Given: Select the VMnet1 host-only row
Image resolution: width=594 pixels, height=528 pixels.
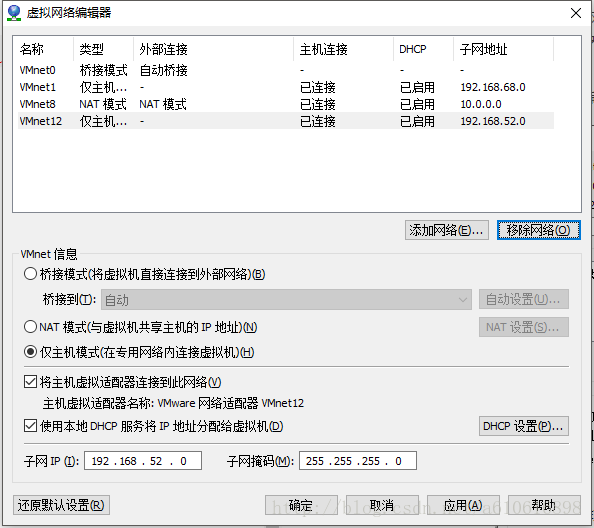Looking at the screenshot, I should click(286, 87).
